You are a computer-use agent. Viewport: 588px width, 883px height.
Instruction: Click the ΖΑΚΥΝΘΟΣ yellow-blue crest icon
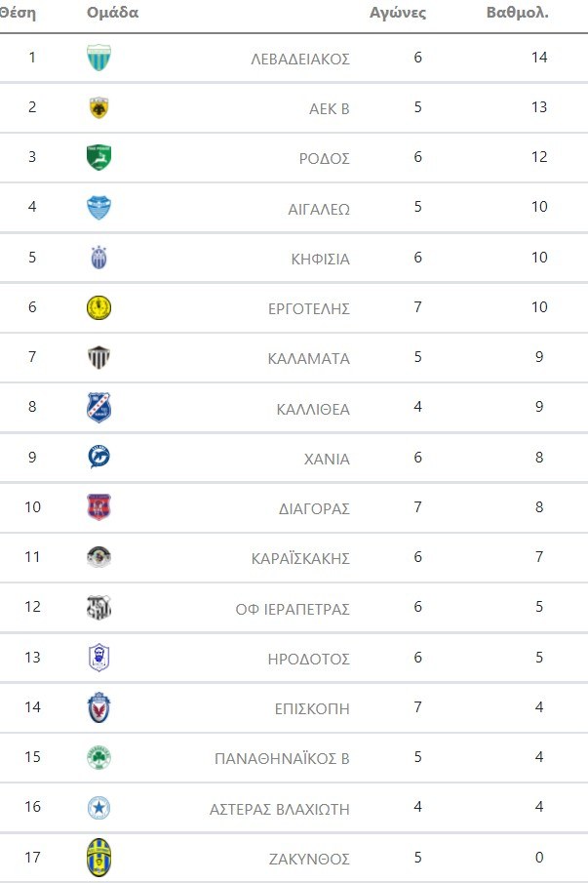(98, 859)
